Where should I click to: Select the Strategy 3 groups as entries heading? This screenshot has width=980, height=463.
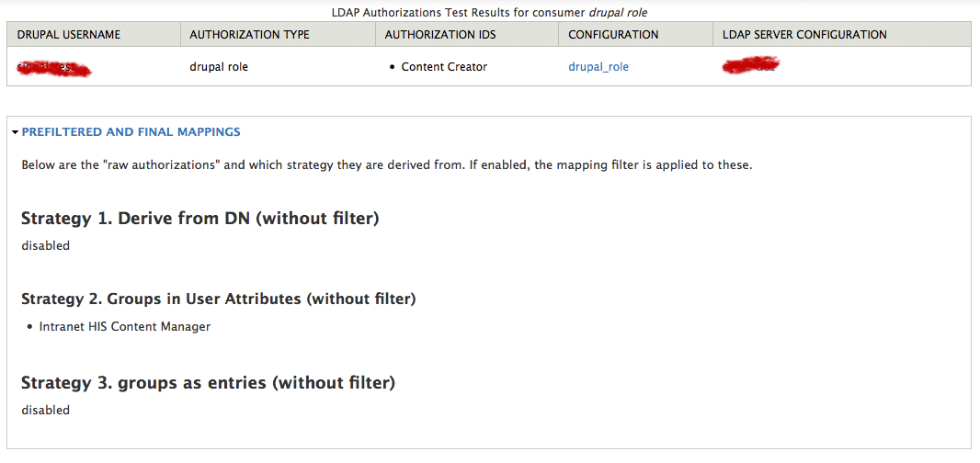pyautogui.click(x=208, y=383)
